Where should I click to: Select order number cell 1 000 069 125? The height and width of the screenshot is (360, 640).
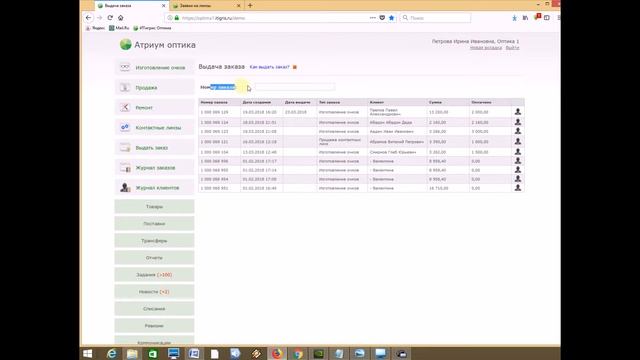(220, 112)
